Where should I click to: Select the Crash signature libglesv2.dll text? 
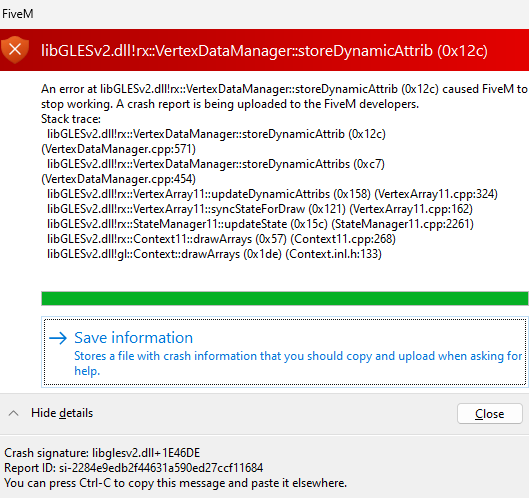(x=102, y=453)
